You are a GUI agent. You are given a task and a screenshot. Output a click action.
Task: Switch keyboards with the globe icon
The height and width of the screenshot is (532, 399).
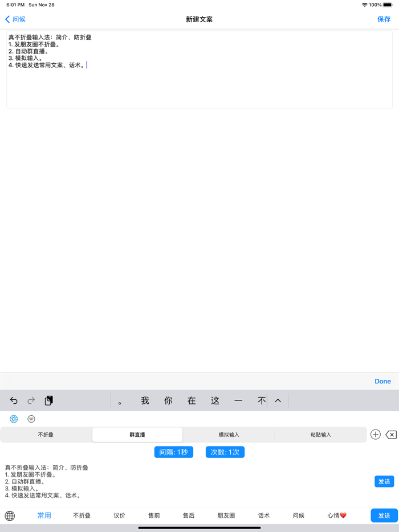click(x=10, y=515)
